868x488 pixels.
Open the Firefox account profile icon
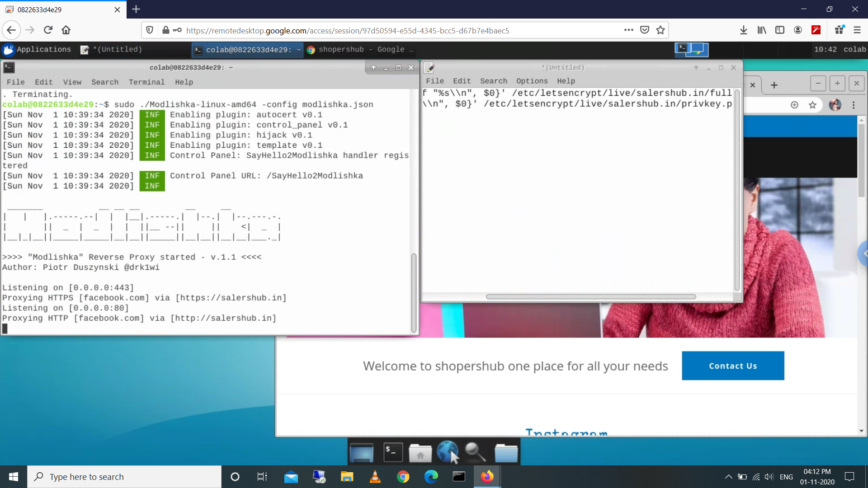(797, 30)
